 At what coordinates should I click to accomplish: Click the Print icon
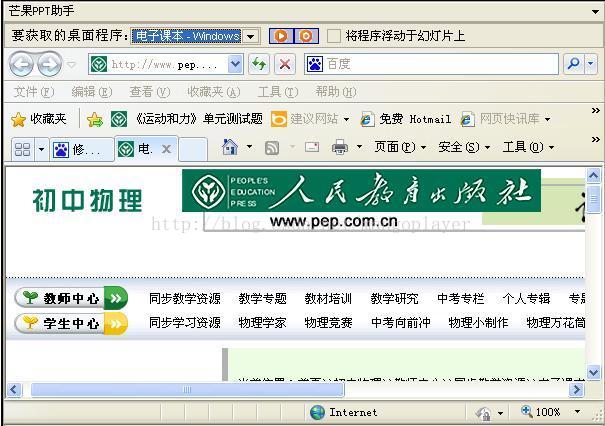(x=340, y=147)
